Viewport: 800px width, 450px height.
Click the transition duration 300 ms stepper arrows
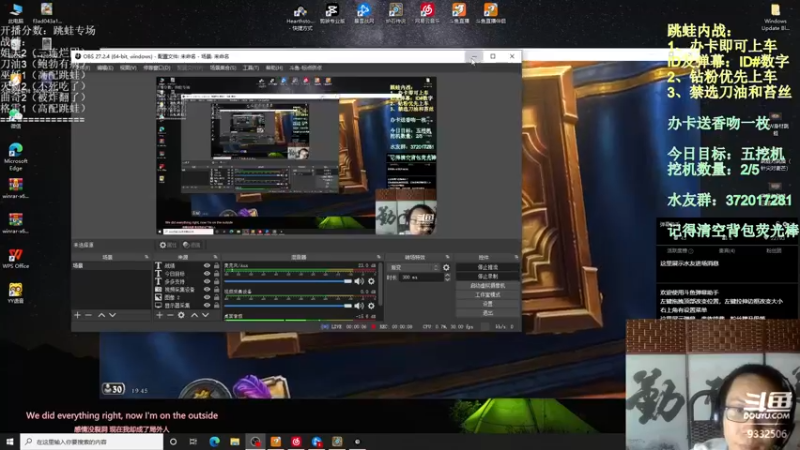tap(447, 277)
